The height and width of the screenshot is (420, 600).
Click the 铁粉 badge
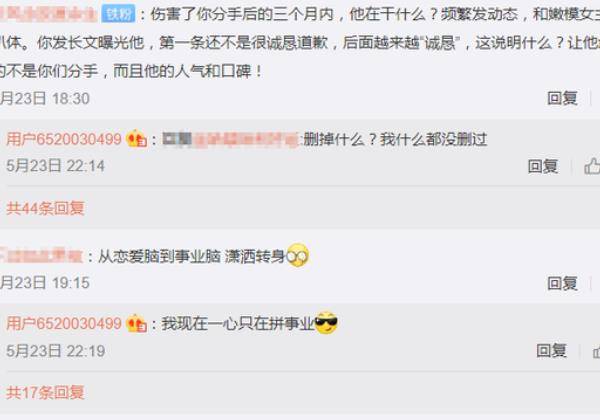119,15
